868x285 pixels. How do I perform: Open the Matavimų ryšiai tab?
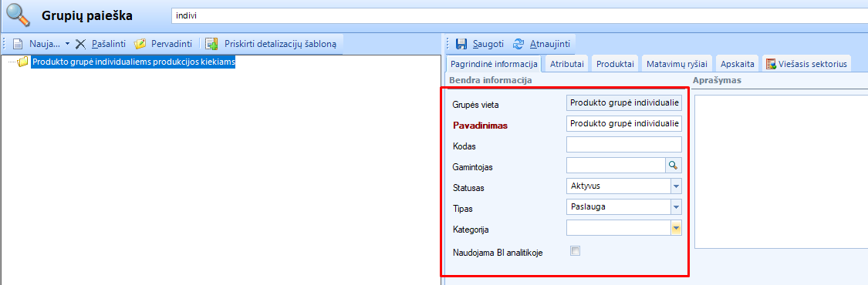[x=677, y=64]
